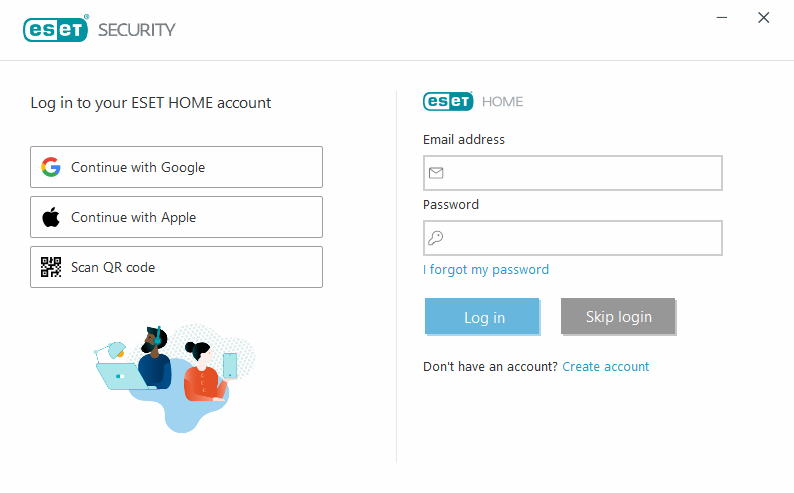Viewport: 794px width, 493px height.
Task: Click the envelope icon in email field
Action: (x=436, y=173)
